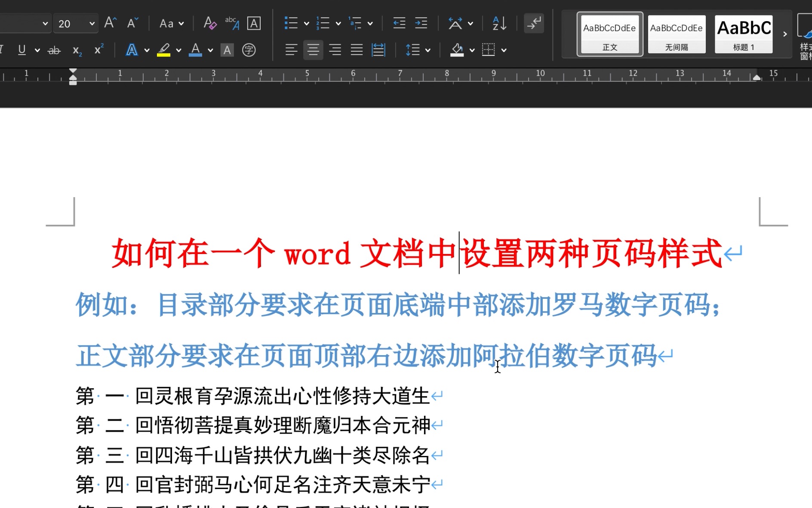Apply numbered list formatting
812x508 pixels.
[x=323, y=23]
